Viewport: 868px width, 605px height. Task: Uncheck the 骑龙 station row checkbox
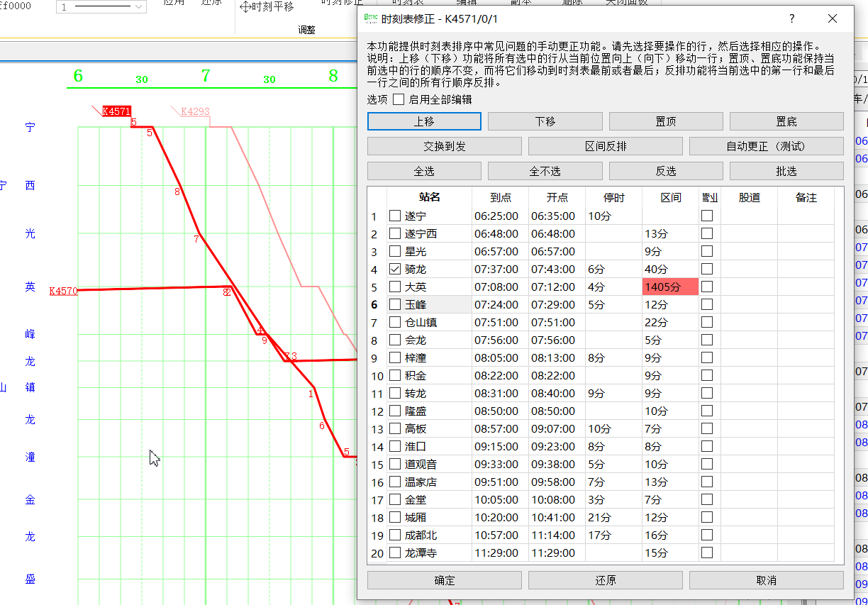[x=395, y=270]
